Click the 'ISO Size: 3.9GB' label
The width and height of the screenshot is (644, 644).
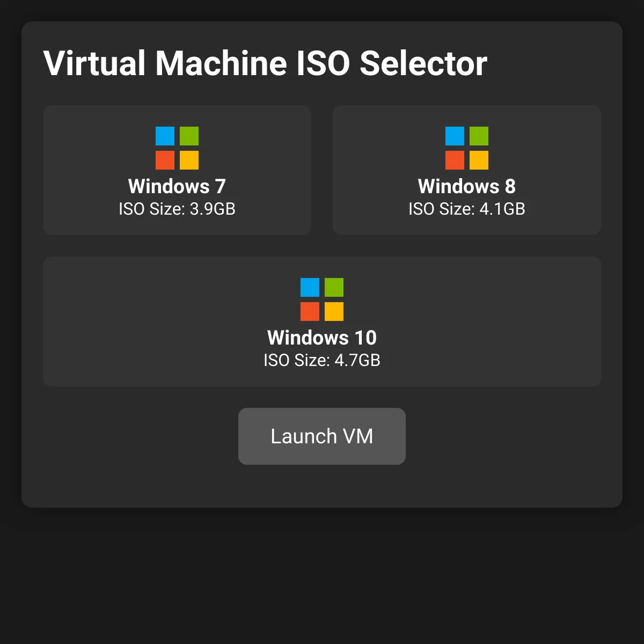pyautogui.click(x=177, y=209)
